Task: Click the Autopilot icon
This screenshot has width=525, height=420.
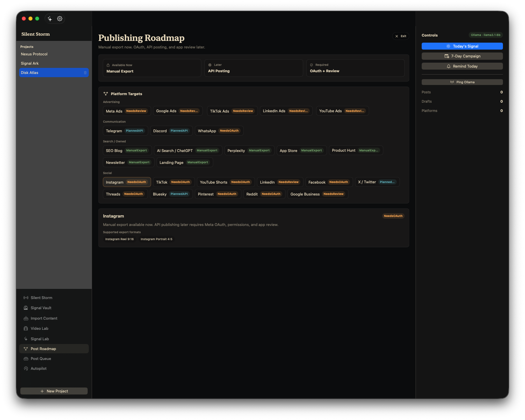Action: click(x=26, y=369)
